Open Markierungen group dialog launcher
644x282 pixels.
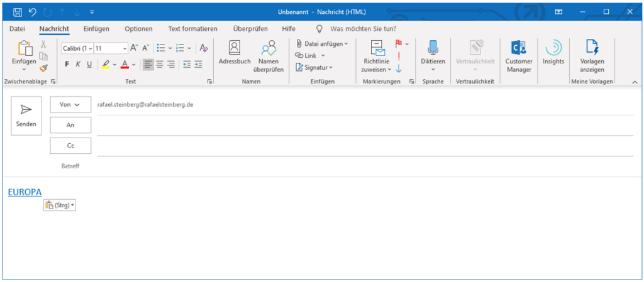coord(411,82)
